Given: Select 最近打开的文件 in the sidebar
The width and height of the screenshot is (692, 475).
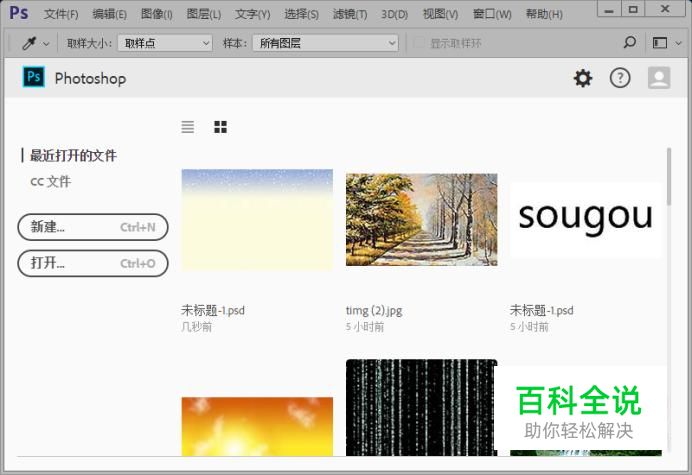Looking at the screenshot, I should (x=73, y=155).
